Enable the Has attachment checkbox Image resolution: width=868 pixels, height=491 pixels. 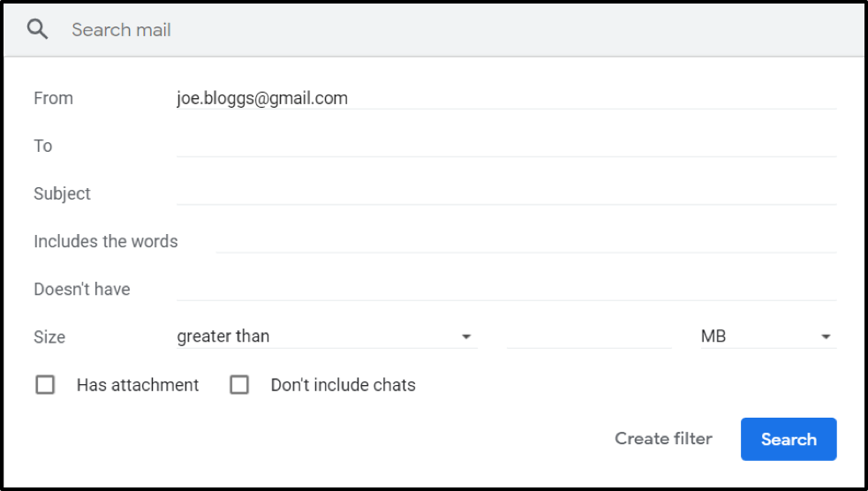(45, 385)
